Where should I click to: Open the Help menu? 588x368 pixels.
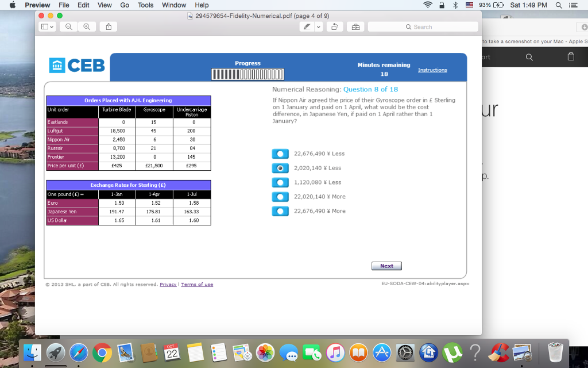click(x=202, y=5)
